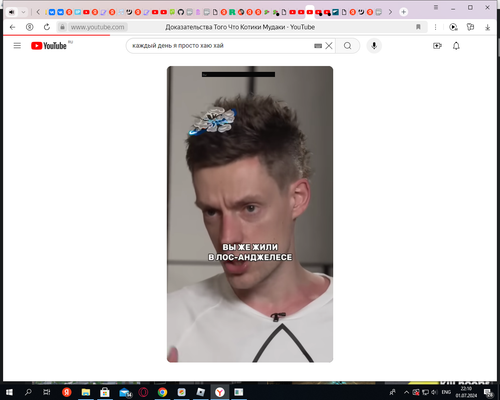
Task: Toggle the speaker icon left of tab strip
Action: pyautogui.click(x=12, y=12)
